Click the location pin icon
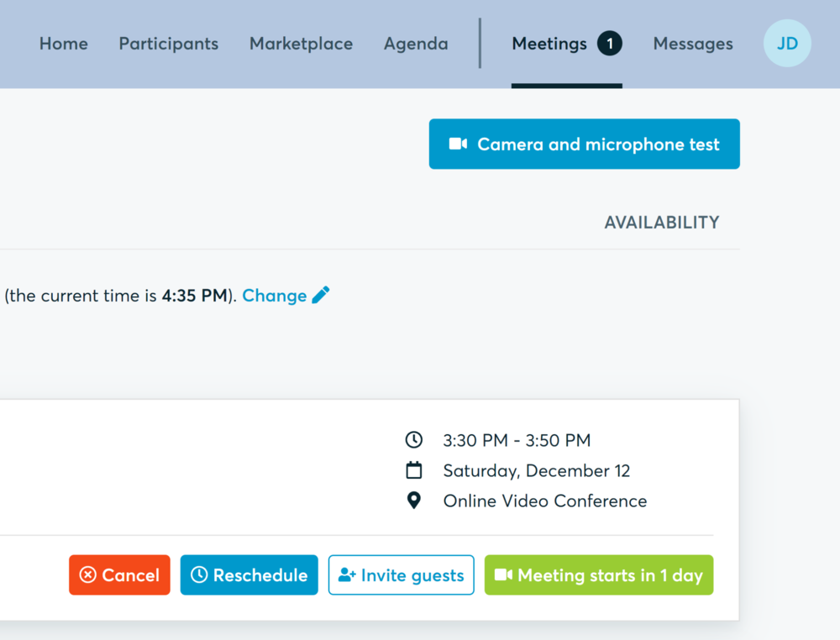Viewport: 840px width, 640px height. coord(413,501)
